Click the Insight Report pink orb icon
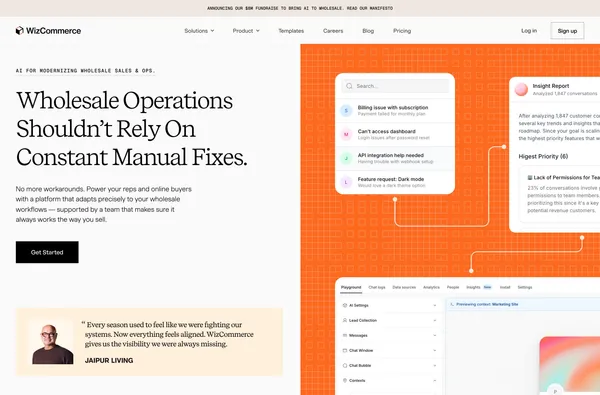Image resolution: width=600 pixels, height=395 pixels. (521, 89)
